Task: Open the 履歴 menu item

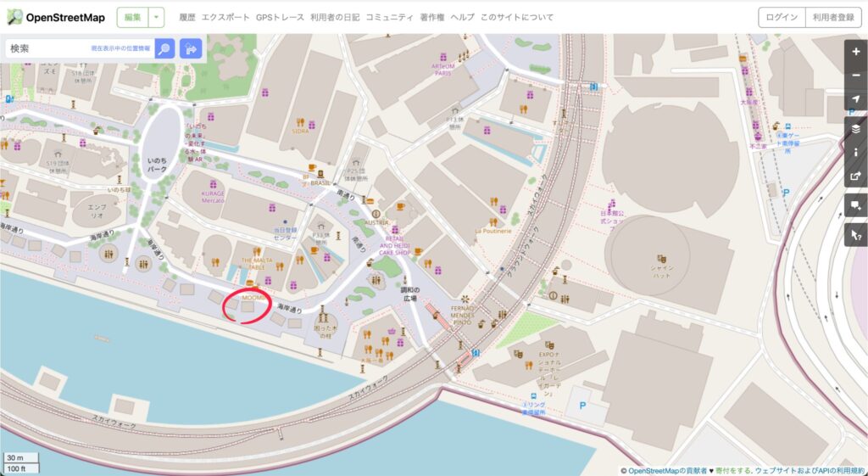Action: pos(187,17)
